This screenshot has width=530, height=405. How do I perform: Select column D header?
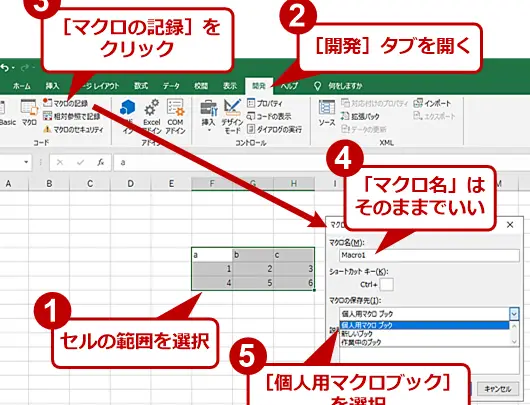[130, 184]
